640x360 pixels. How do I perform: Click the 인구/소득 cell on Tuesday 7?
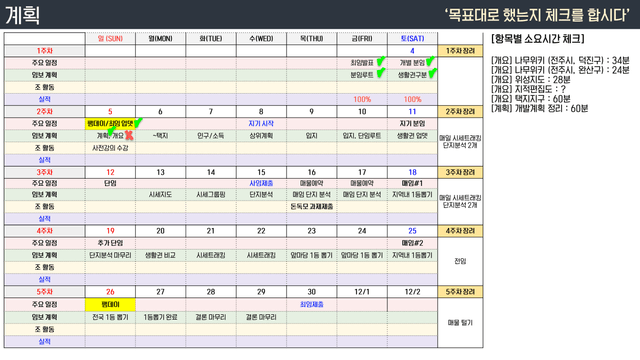pos(211,136)
